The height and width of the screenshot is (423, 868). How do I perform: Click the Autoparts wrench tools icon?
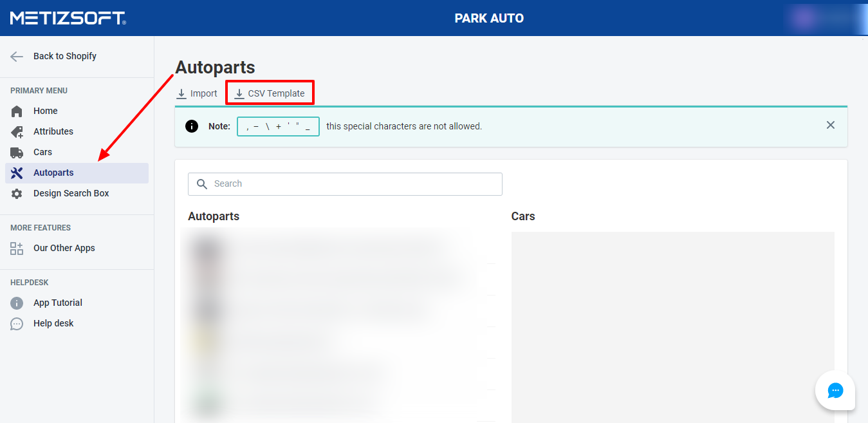pyautogui.click(x=17, y=173)
